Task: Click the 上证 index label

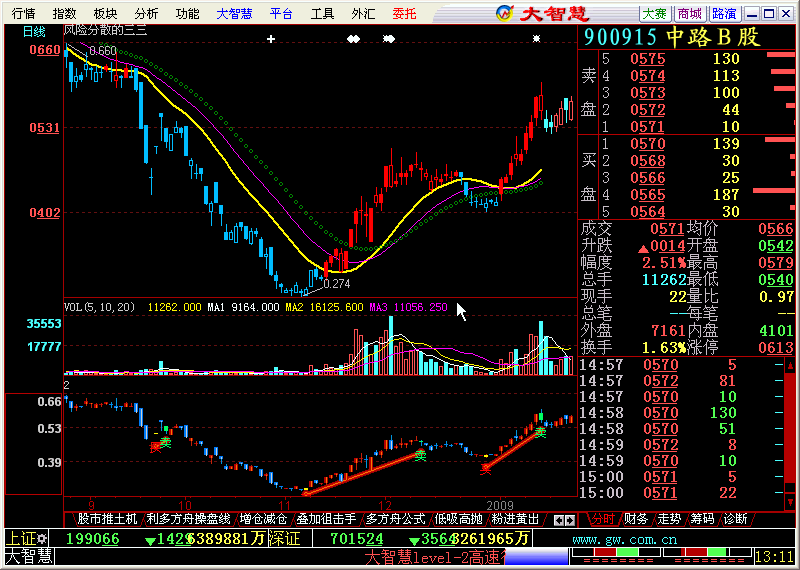Action: click(21, 538)
